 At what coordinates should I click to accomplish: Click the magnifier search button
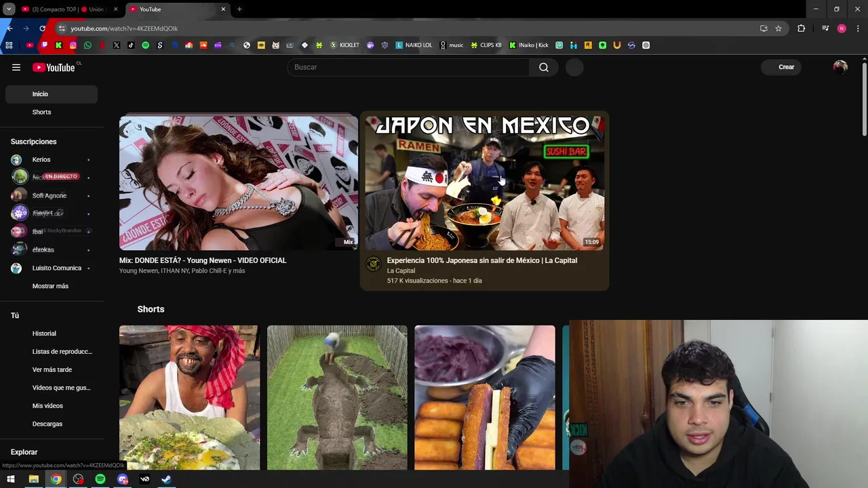[x=544, y=67]
